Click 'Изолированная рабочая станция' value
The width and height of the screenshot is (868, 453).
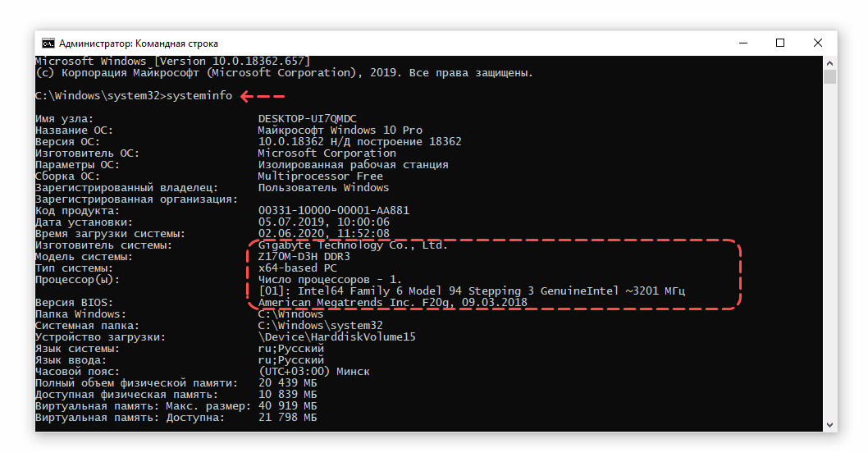[353, 164]
